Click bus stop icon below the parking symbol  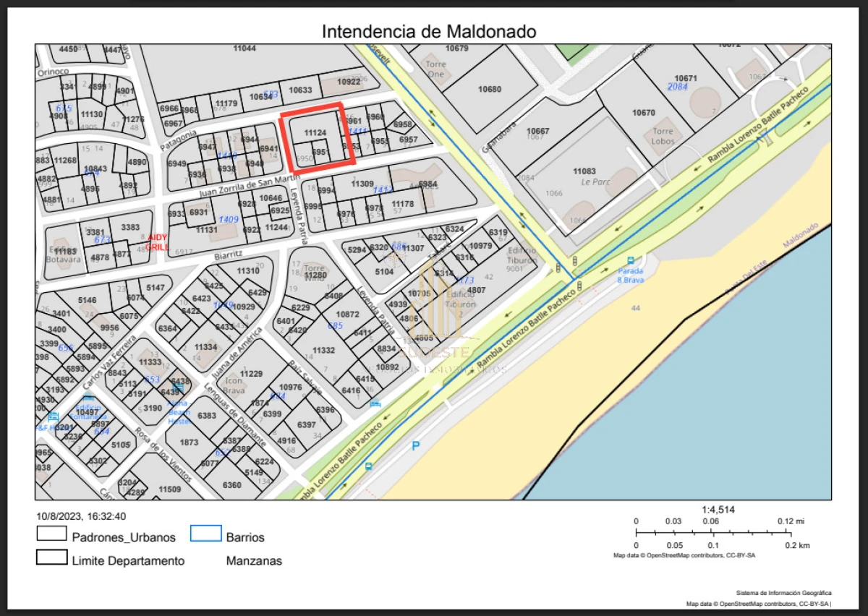pos(369,466)
